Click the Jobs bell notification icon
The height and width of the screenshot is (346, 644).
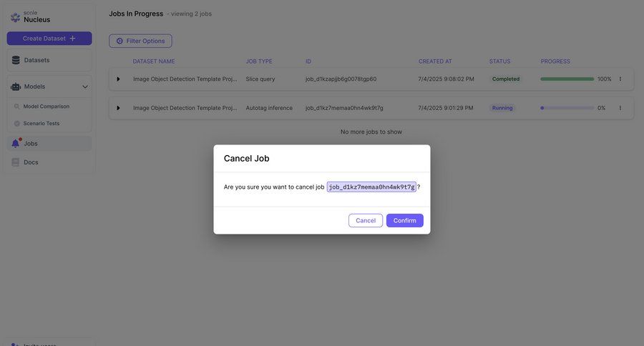pos(16,143)
